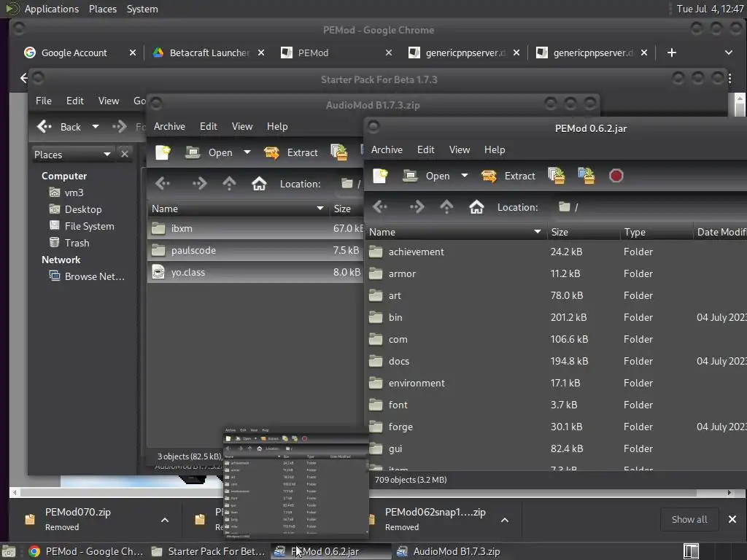Viewport: 747px width, 560px height.
Task: Sort by Type column in PEMod 0.6.2.jar
Action: pos(657,232)
